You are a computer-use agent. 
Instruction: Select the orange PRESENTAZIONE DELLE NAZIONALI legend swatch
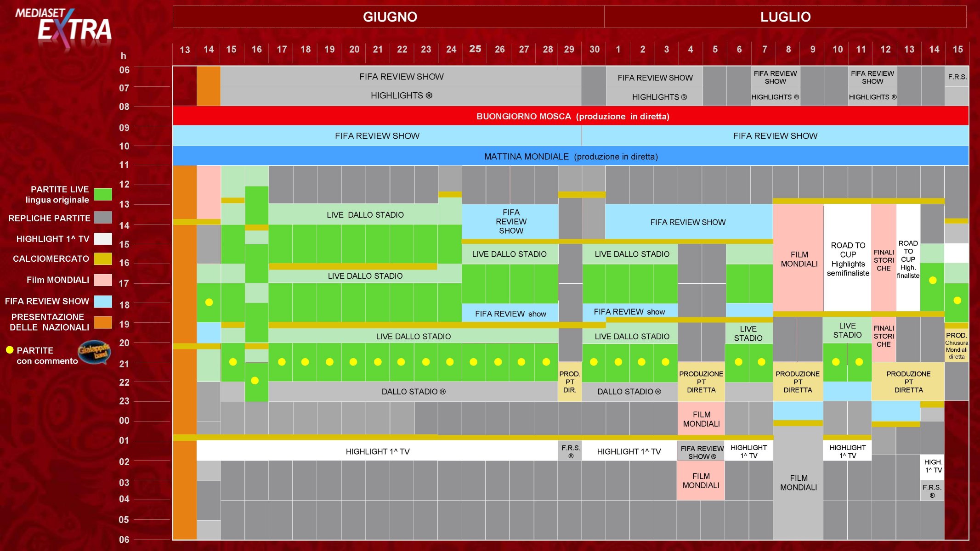(x=103, y=322)
